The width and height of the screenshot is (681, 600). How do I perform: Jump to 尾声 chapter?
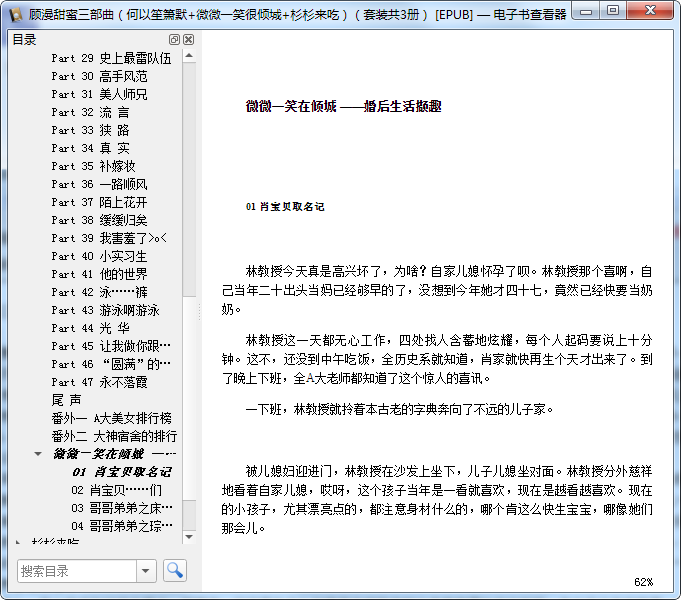click(66, 400)
